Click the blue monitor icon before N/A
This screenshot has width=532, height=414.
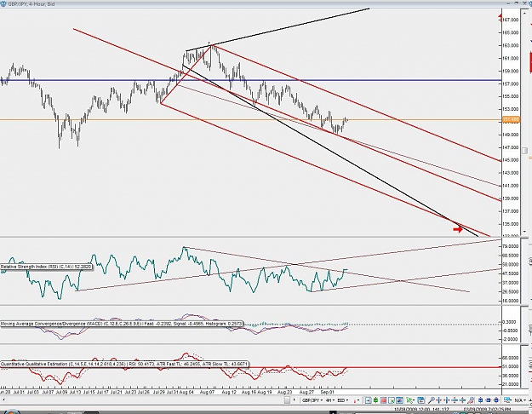[x=507, y=400]
